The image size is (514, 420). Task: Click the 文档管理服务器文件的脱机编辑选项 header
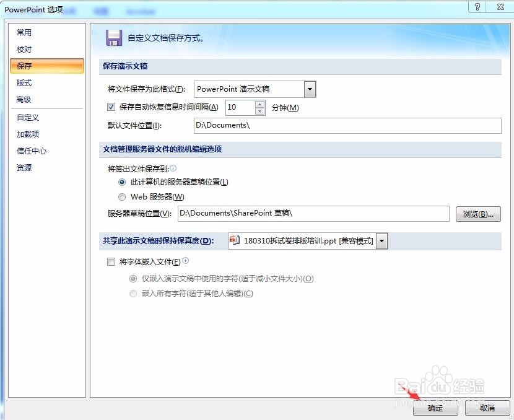click(162, 149)
